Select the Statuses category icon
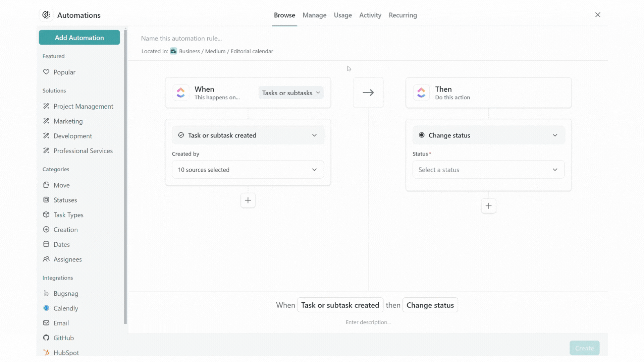 46,200
